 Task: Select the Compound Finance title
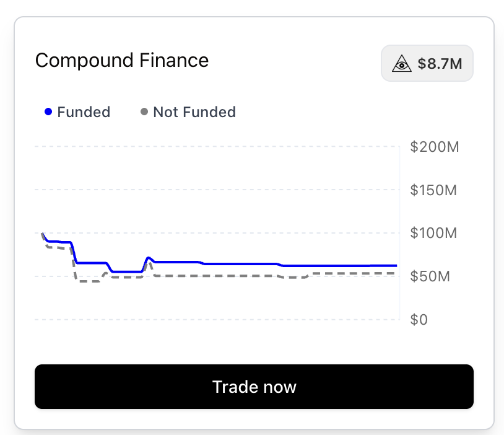tap(122, 60)
